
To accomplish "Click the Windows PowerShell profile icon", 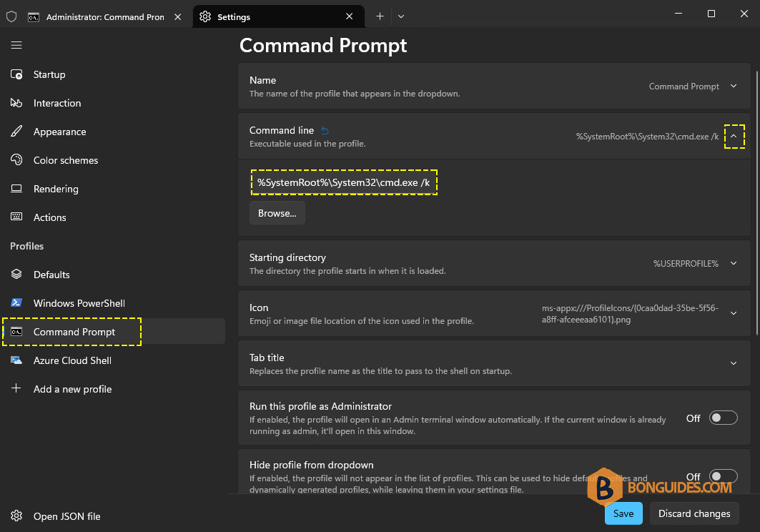I will point(16,303).
